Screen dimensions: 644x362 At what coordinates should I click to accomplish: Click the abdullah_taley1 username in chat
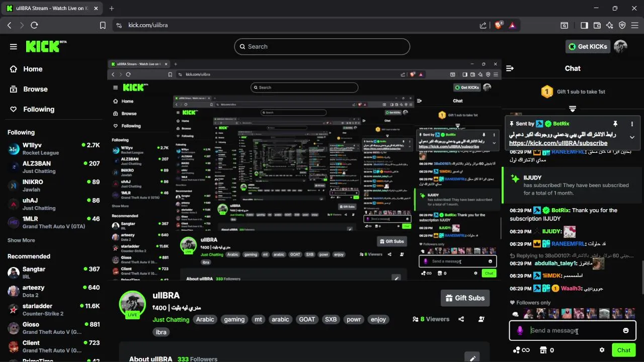555,263
